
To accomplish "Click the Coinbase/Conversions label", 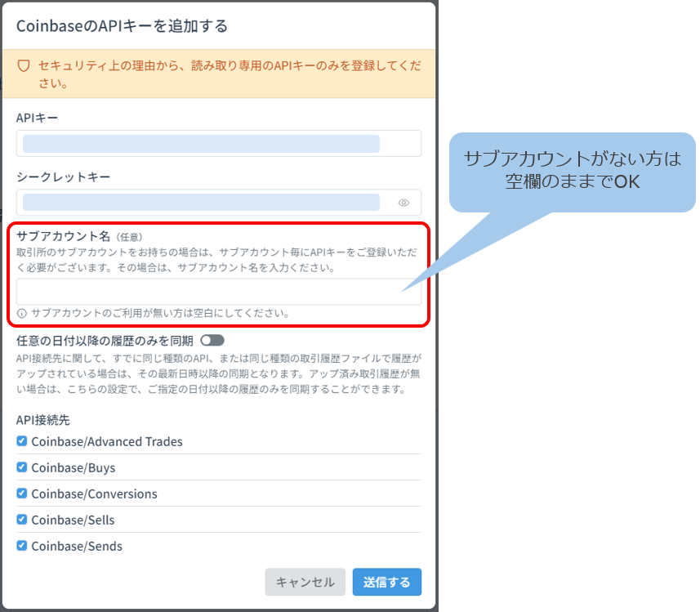I will click(94, 494).
